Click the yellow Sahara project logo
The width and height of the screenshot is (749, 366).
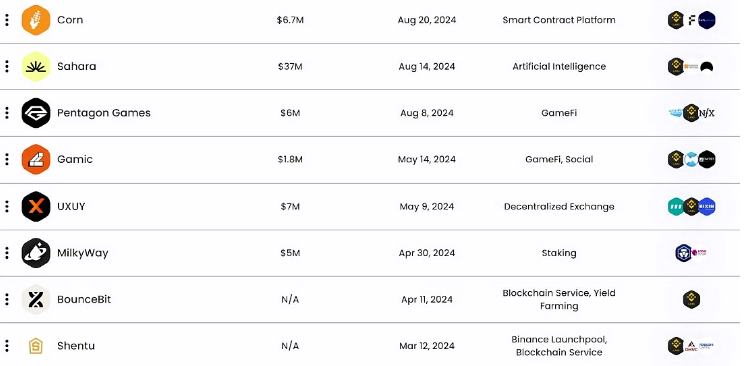pos(36,66)
